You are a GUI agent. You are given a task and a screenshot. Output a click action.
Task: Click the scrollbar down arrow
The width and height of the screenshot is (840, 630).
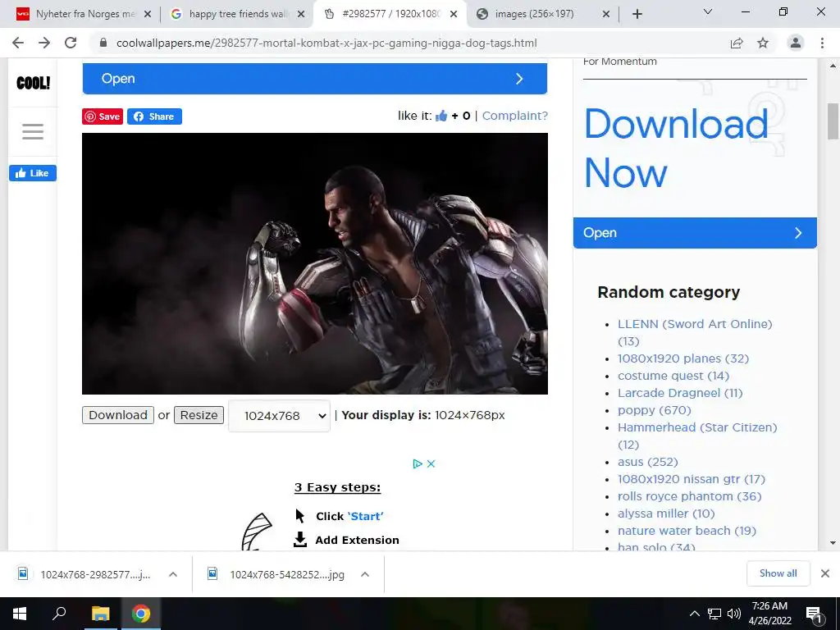click(x=833, y=543)
